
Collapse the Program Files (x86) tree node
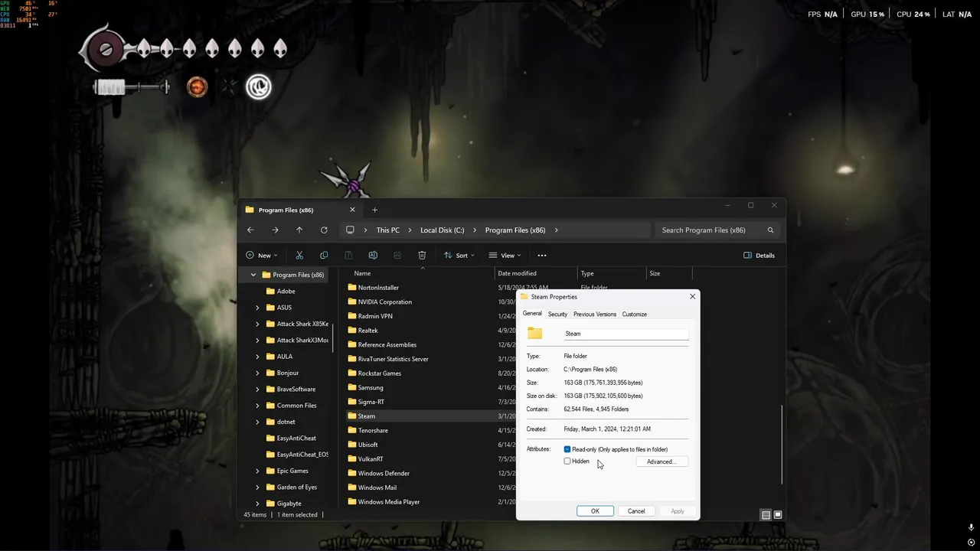[253, 275]
